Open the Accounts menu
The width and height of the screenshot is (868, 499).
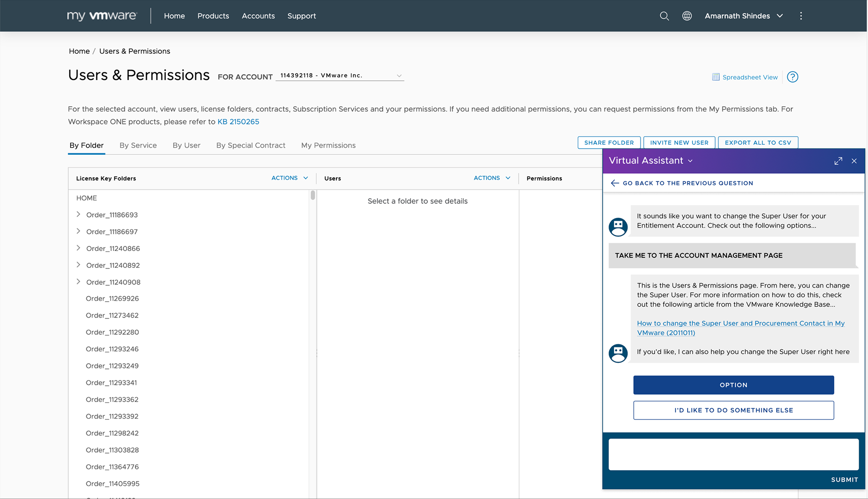click(258, 16)
